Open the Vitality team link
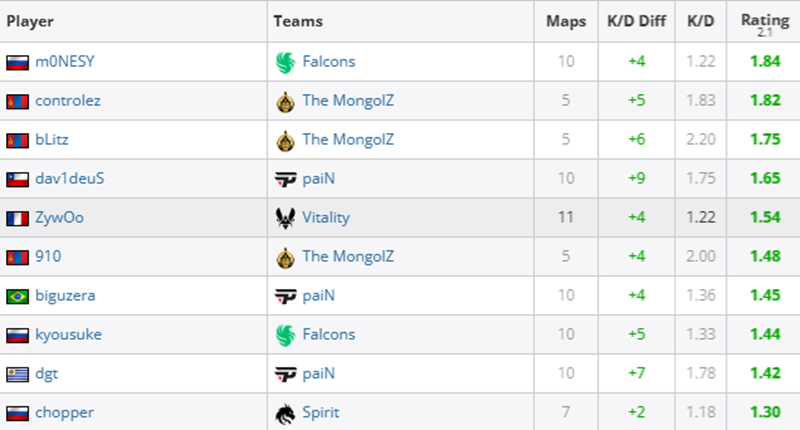The width and height of the screenshot is (800, 430). [327, 218]
